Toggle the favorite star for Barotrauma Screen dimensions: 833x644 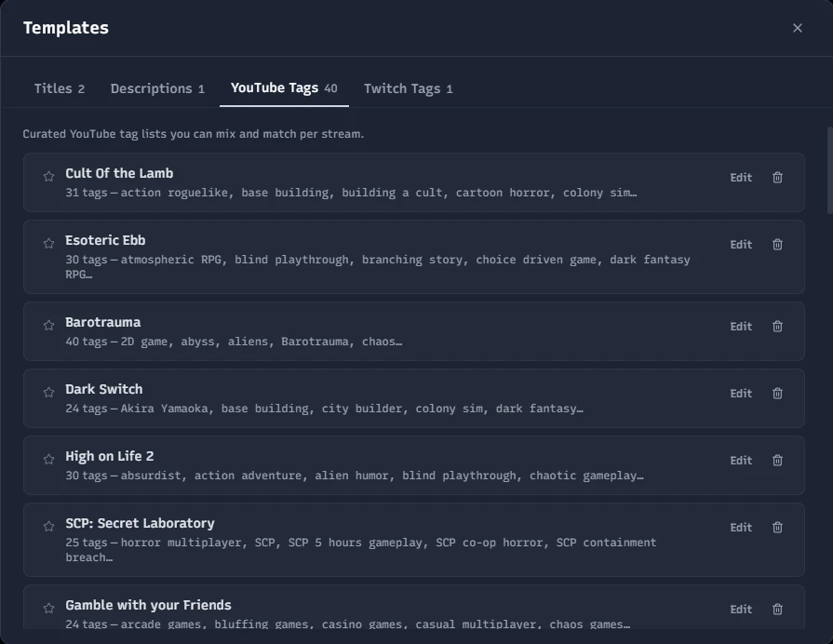[x=49, y=325]
